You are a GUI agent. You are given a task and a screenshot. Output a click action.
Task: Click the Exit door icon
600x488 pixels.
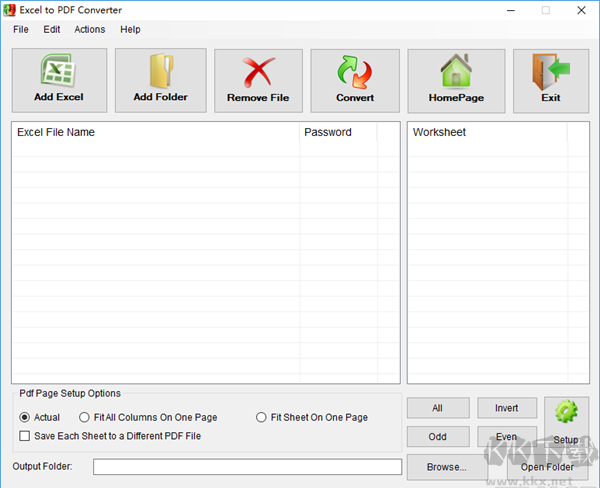coord(551,72)
